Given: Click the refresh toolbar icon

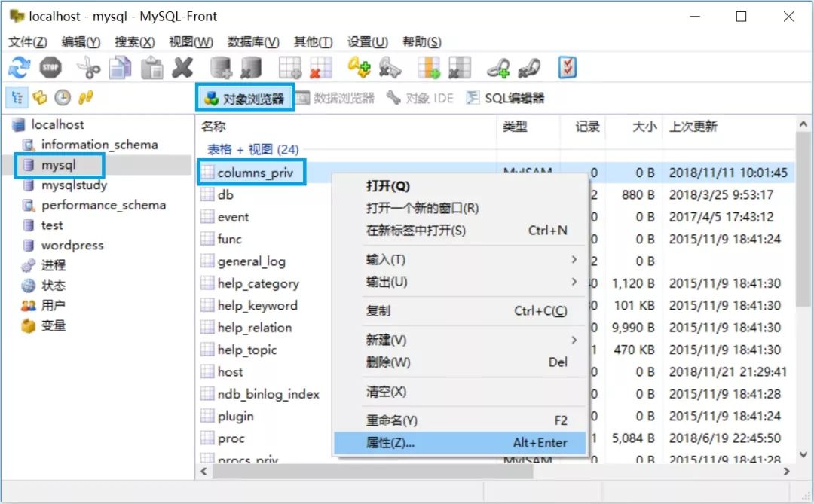Looking at the screenshot, I should click(x=20, y=68).
